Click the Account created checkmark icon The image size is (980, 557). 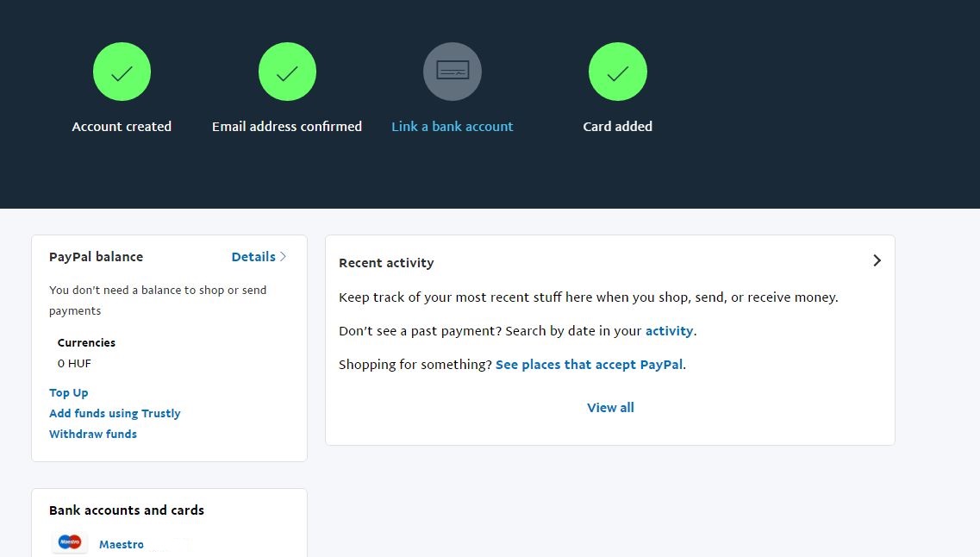pyautogui.click(x=122, y=72)
